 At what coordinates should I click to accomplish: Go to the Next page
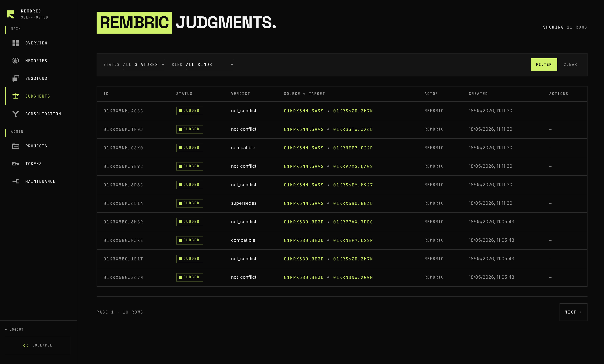573,312
